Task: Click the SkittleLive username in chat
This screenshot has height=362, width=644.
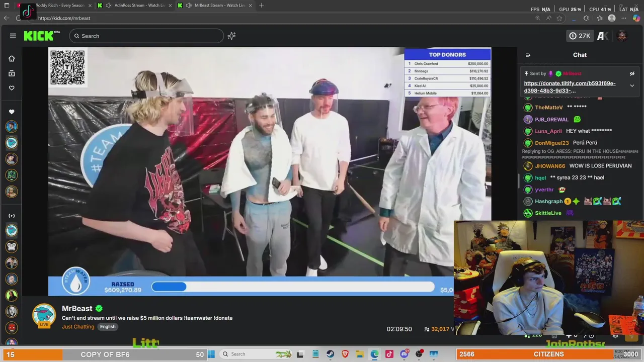Action: tap(548, 213)
